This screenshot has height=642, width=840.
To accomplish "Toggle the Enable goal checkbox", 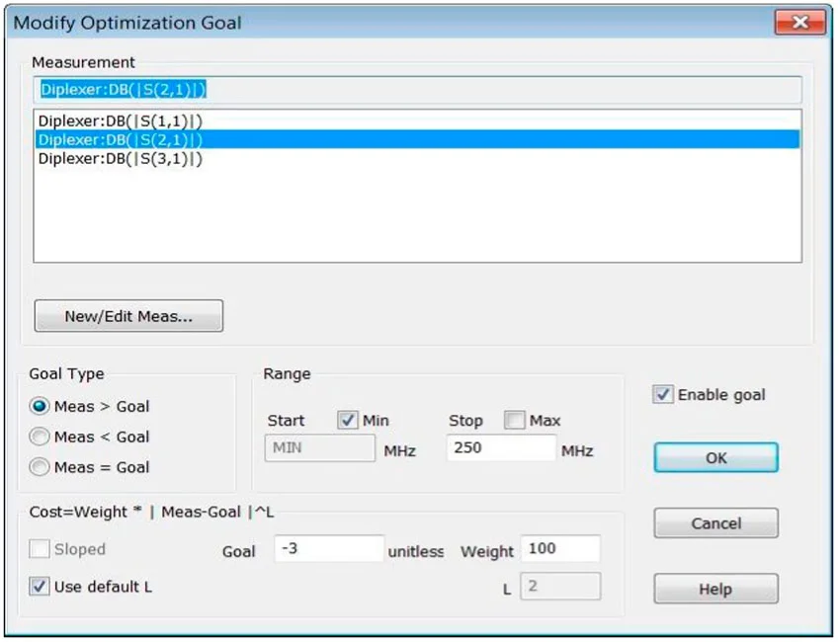I will (663, 395).
